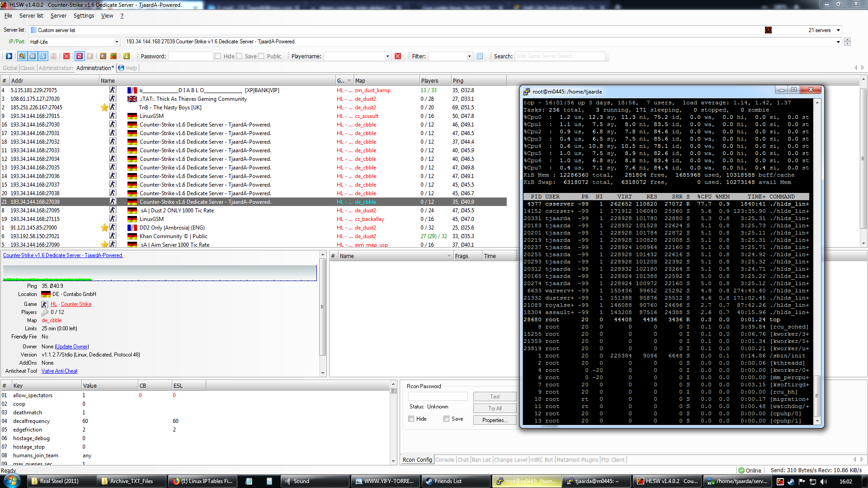This screenshot has width=868, height=488.
Task: Click the green Online status icon
Action: coord(741,470)
